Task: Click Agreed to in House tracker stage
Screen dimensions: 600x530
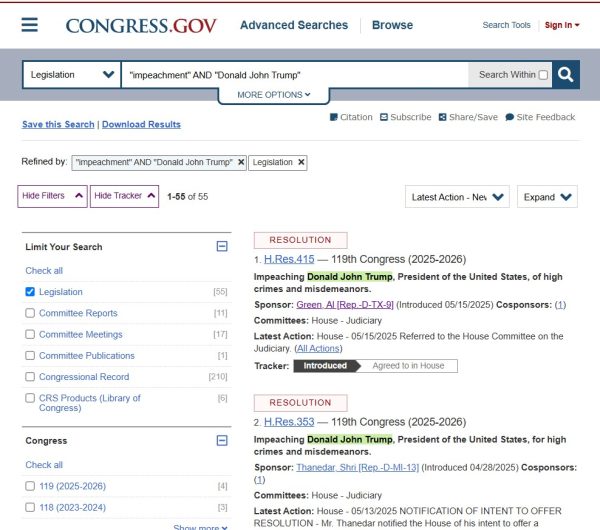Action: pos(408,366)
